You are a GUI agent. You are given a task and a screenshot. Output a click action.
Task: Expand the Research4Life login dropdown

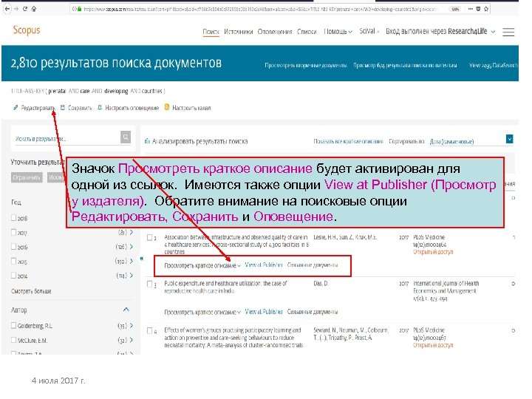click(440, 31)
